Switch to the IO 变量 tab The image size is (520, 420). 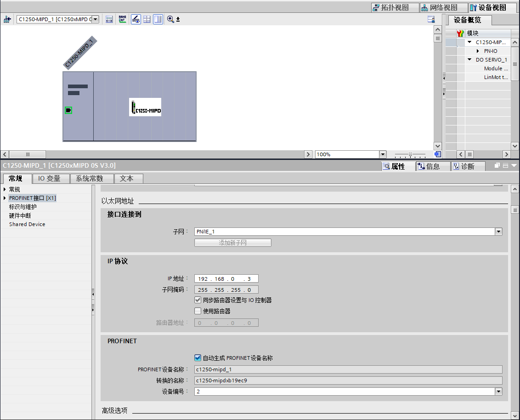49,179
